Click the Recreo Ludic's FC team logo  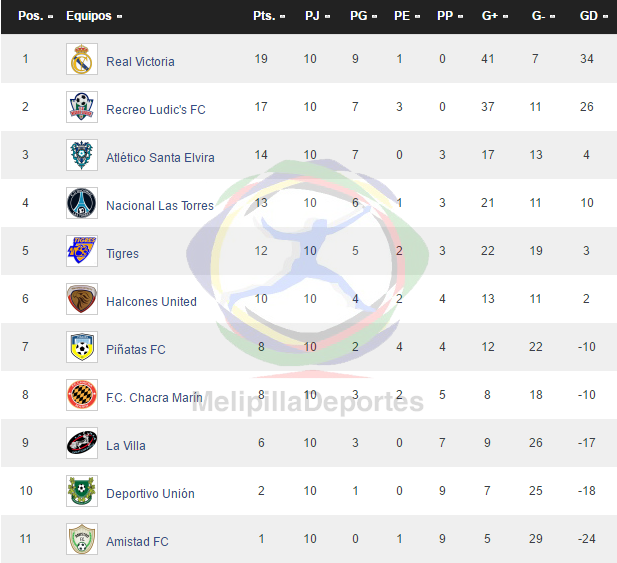pyautogui.click(x=82, y=107)
